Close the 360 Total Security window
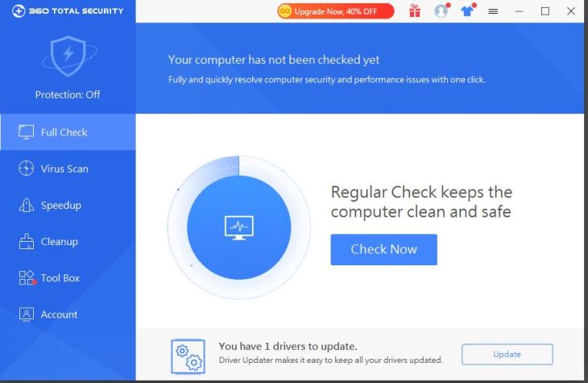Screen dimensions: 588x383 click(x=571, y=11)
